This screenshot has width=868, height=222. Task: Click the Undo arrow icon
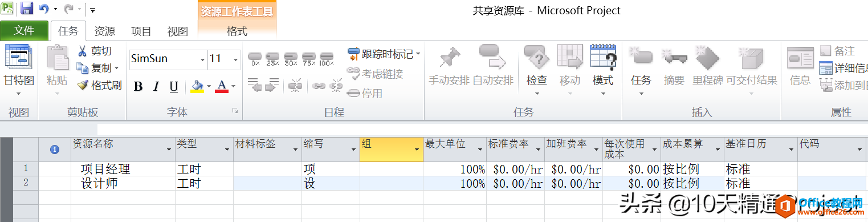(x=44, y=9)
